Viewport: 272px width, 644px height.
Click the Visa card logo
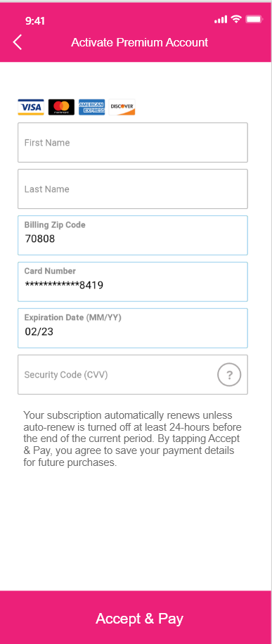point(31,107)
